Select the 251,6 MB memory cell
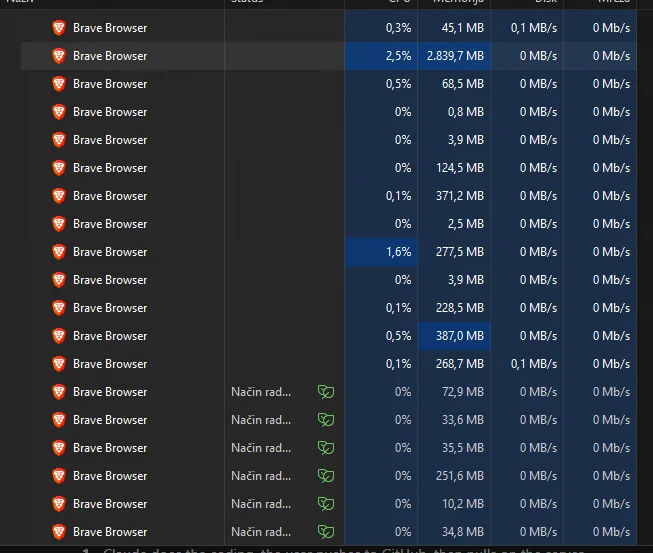The height and width of the screenshot is (553, 653). pyautogui.click(x=454, y=476)
